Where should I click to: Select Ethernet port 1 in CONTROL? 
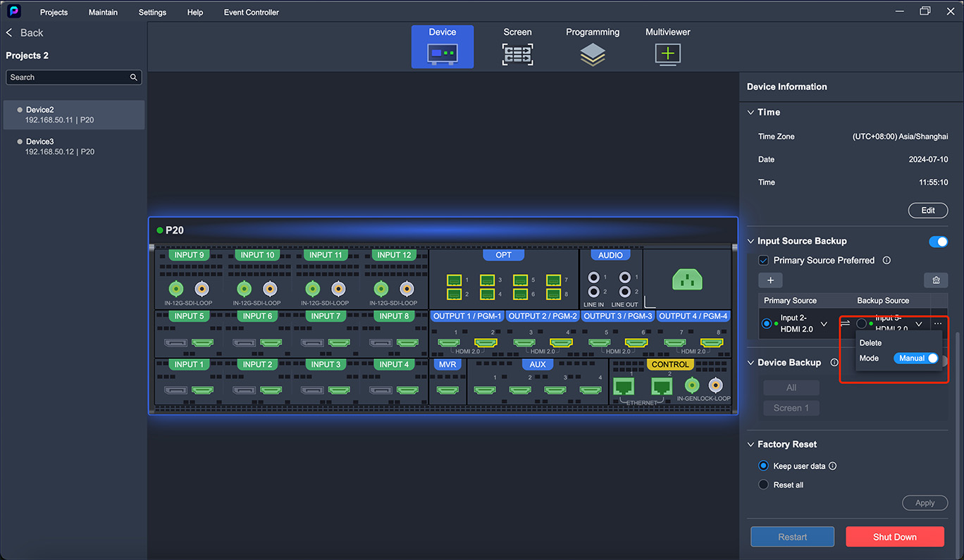624,386
